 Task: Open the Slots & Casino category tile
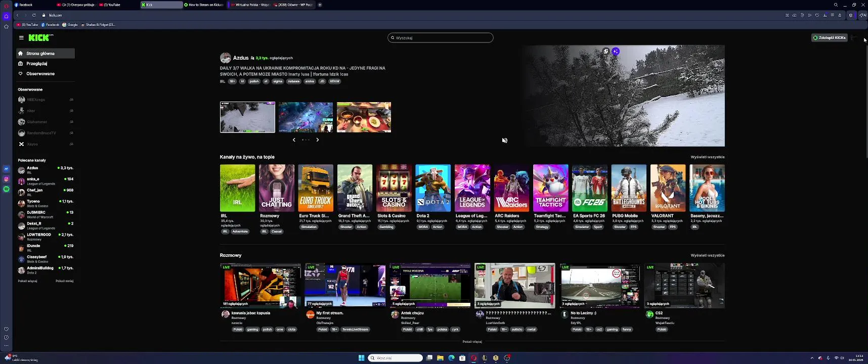point(394,188)
